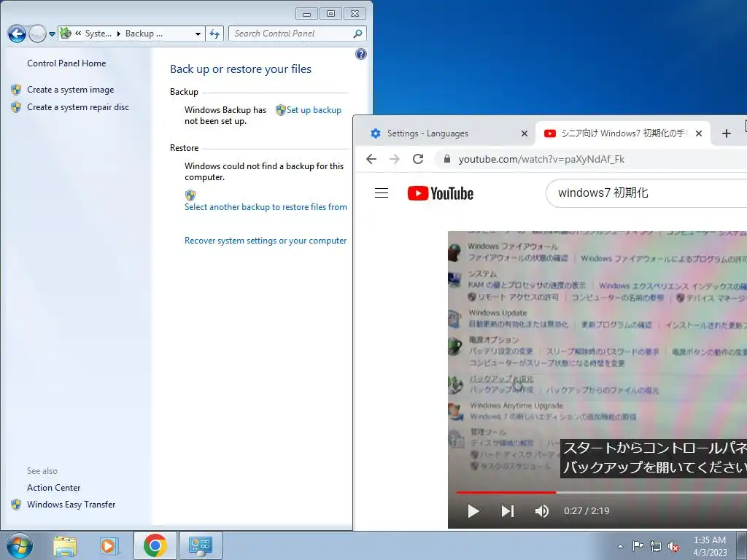Viewport: 747px width, 560px height.
Task: Click the Control Panel forward arrow button
Action: tap(37, 34)
